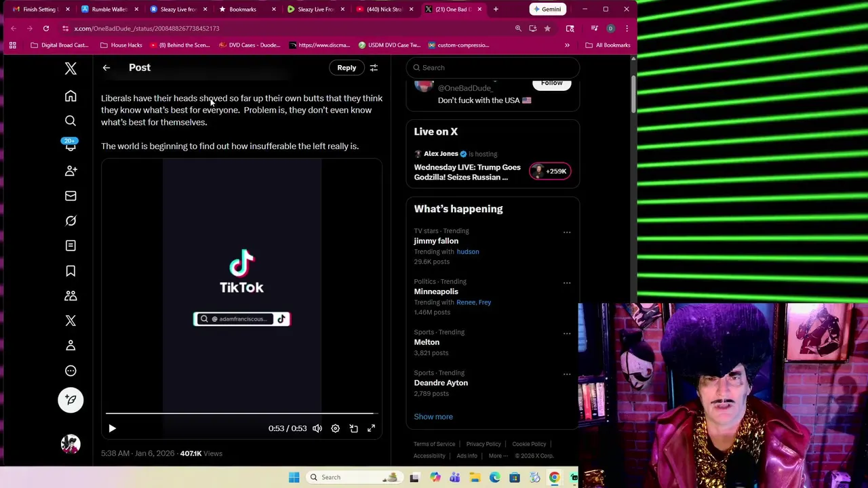Open Alex Jones live broadcast title
868x488 pixels.
tap(467, 172)
